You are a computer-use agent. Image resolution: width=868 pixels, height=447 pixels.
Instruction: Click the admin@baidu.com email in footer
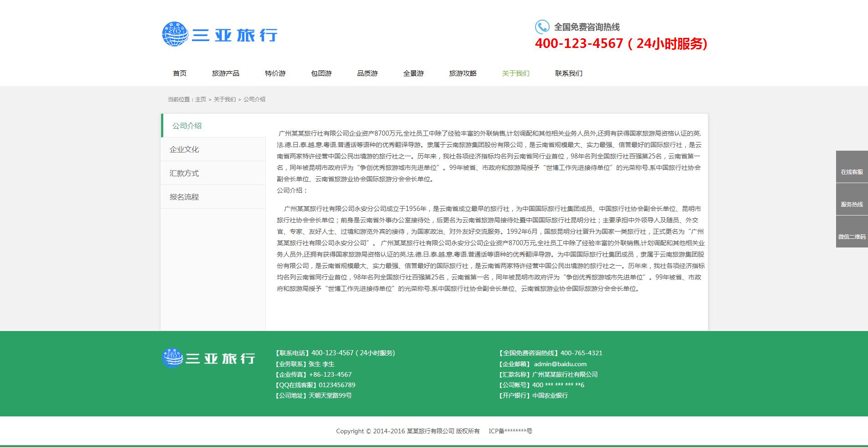tap(560, 364)
